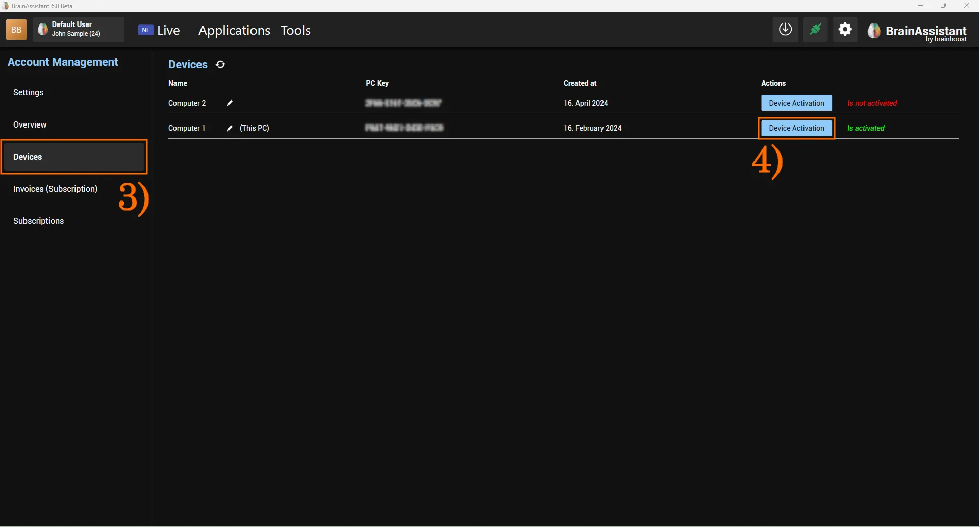
Task: Minimize the BrainAssistant window
Action: point(920,6)
